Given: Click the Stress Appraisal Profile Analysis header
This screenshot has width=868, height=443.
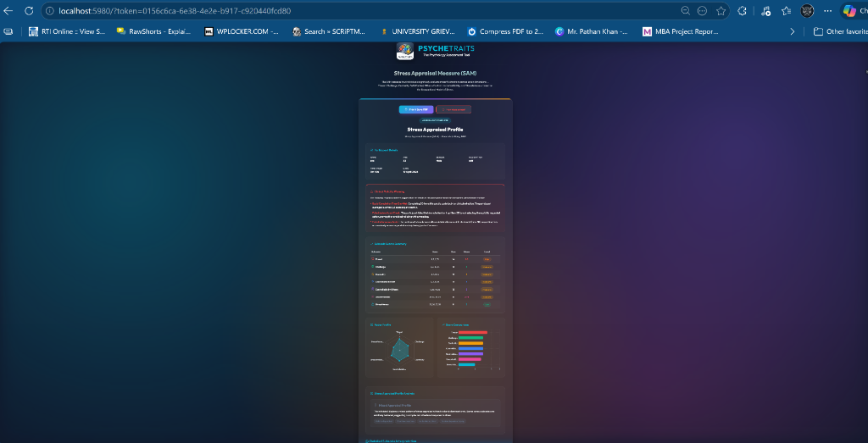Looking at the screenshot, I should tap(392, 393).
